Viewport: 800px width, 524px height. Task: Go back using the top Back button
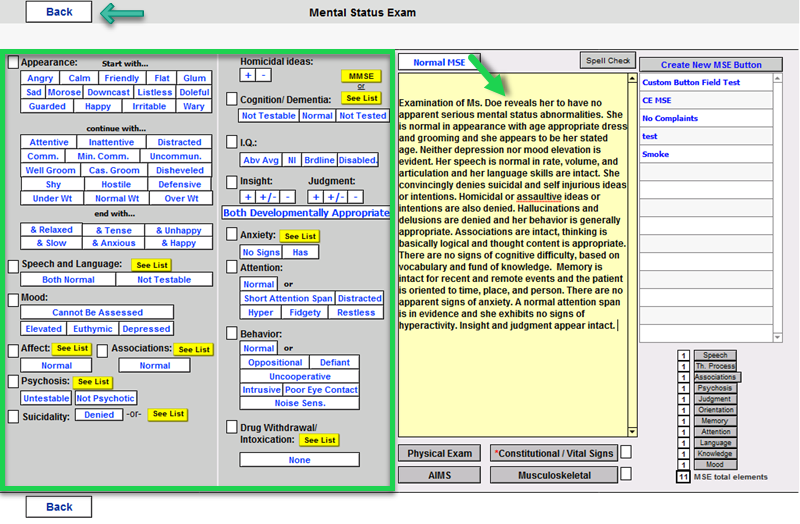(x=59, y=12)
